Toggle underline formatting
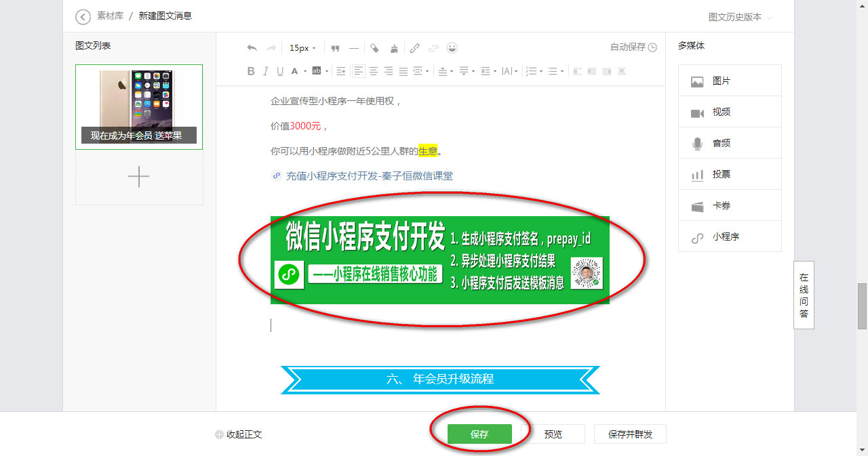Viewport: 868px width, 456px height. 280,71
